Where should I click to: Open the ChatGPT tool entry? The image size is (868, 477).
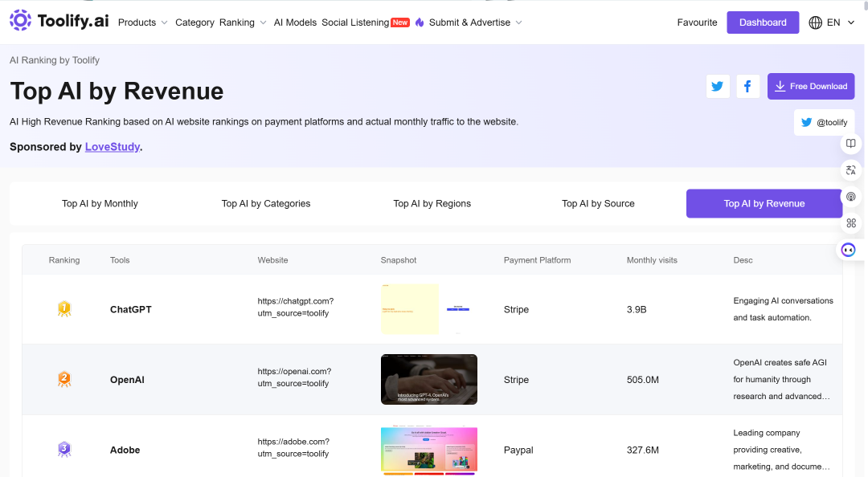(x=131, y=309)
